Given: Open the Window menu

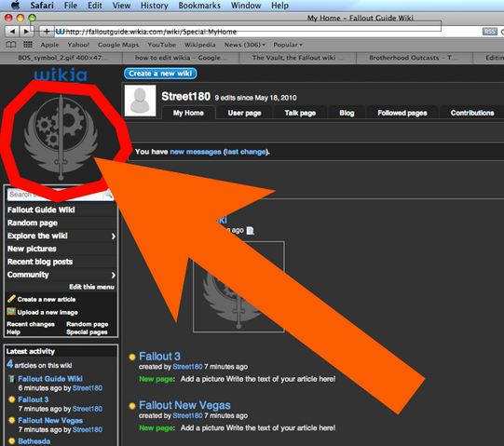Looking at the screenshot, I should (x=246, y=6).
